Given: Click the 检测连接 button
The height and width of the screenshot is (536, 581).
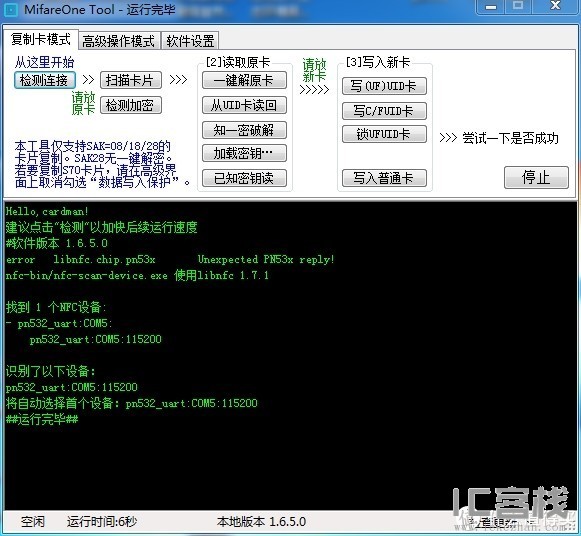Looking at the screenshot, I should pyautogui.click(x=45, y=80).
